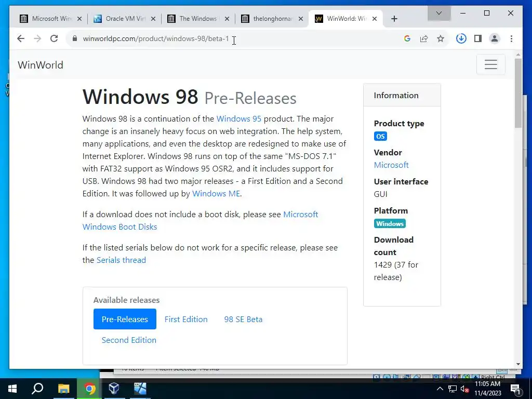Open the Chrome side panel

click(x=478, y=38)
